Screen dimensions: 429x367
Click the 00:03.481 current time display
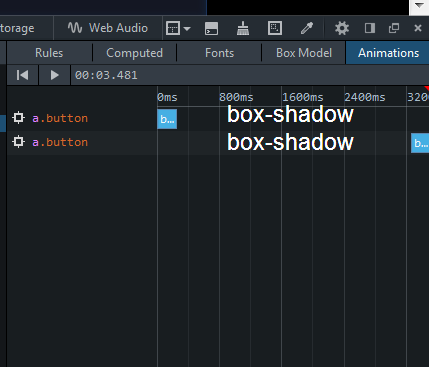pos(106,75)
